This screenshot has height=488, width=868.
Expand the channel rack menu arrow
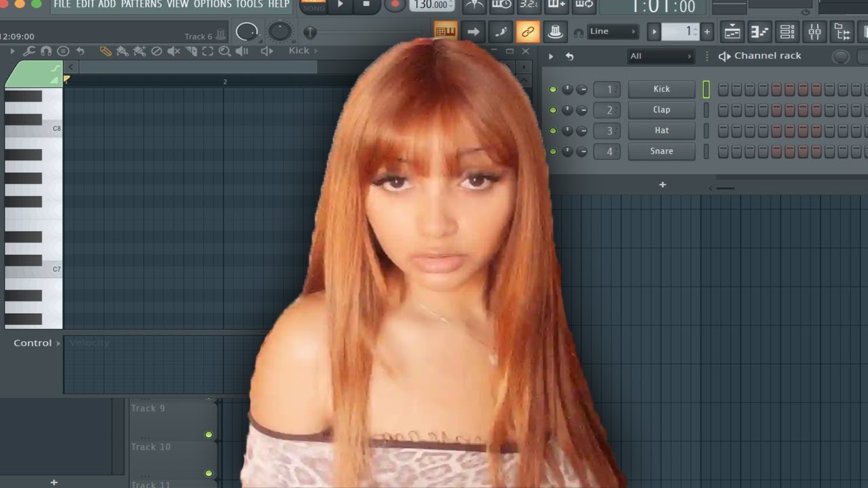click(551, 56)
